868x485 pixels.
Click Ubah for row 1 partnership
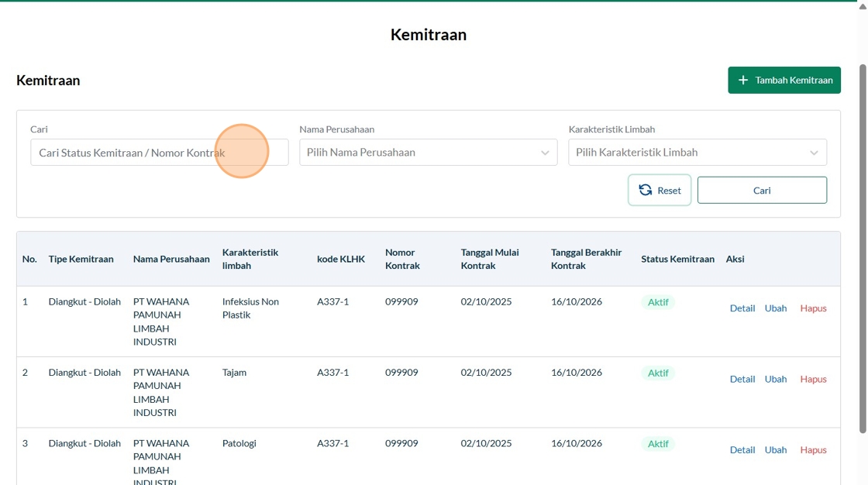(776, 308)
